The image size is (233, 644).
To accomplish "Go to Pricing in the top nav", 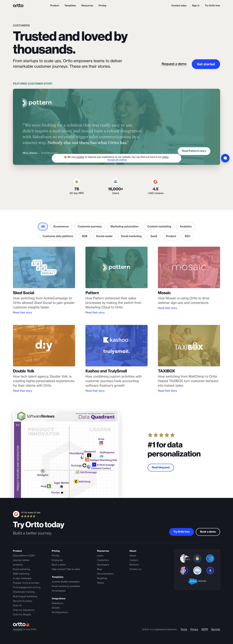I will tap(102, 6).
